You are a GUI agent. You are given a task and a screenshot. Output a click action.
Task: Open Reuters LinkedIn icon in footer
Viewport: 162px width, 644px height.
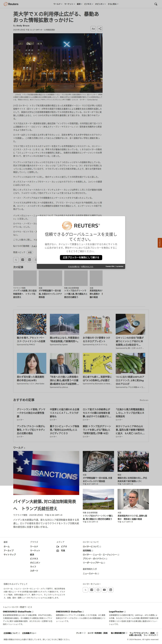[x=111, y=590]
